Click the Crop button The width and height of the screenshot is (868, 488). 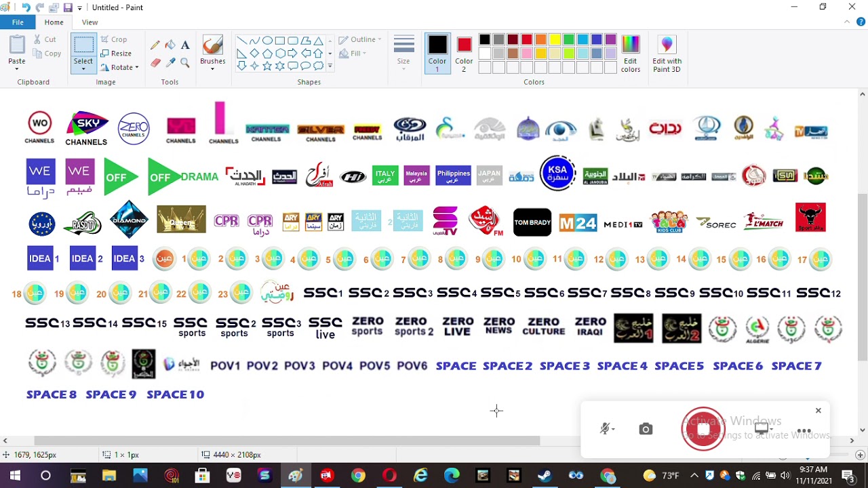pos(114,39)
